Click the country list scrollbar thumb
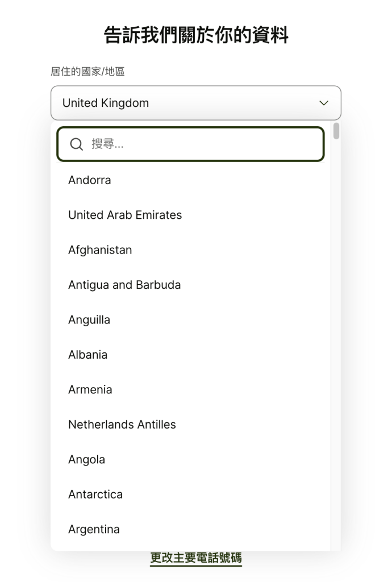 point(336,131)
